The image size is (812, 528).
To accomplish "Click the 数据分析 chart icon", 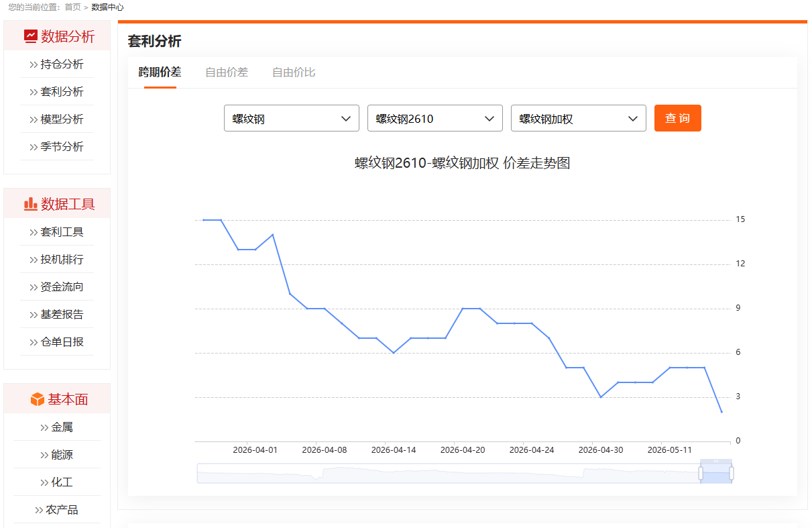I will [31, 36].
